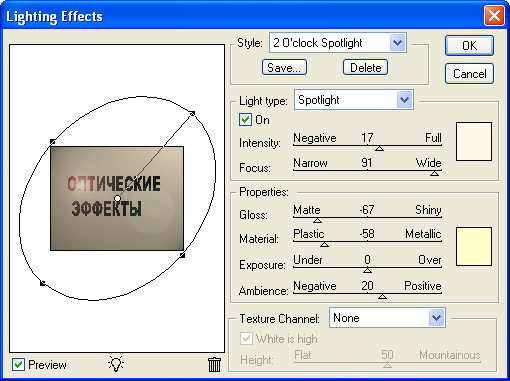Screen dimensions: 510x381
Task: Uncheck the light On checkbox
Action: 245,120
